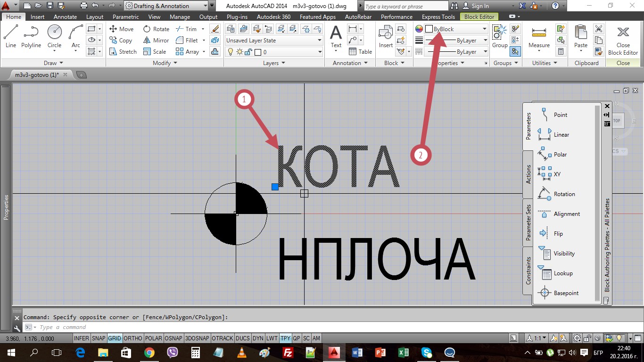Click the Copy tool
Image resolution: width=644 pixels, height=362 pixels.
(121, 41)
